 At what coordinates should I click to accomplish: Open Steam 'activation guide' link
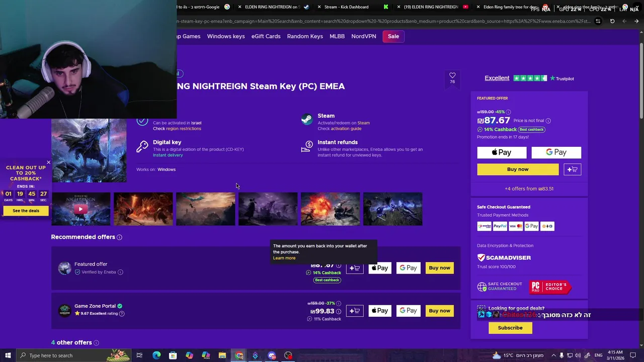346,129
